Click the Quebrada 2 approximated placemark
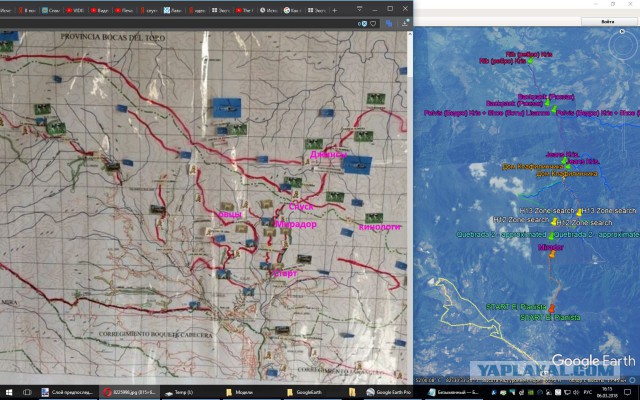The width and height of the screenshot is (640, 400). click(x=551, y=233)
